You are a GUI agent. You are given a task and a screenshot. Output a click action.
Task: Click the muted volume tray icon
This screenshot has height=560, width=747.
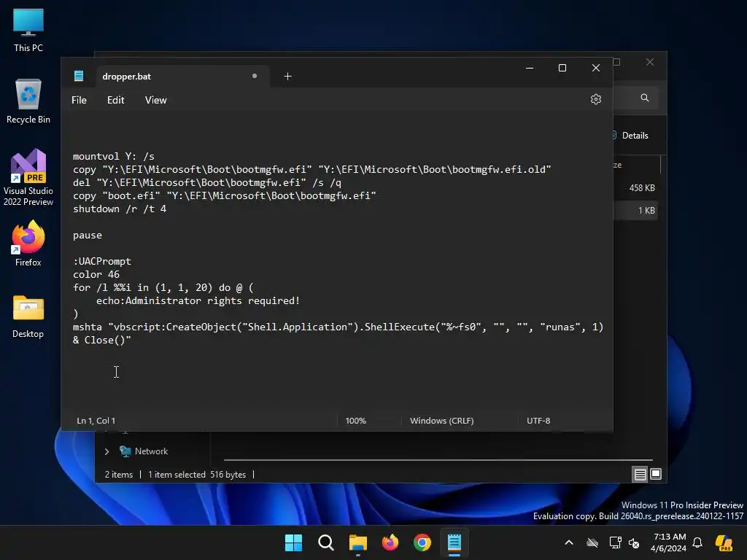(634, 542)
